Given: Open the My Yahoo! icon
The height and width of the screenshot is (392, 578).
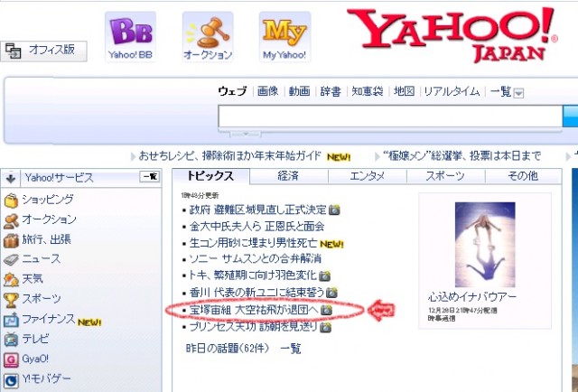Looking at the screenshot, I should 284,36.
